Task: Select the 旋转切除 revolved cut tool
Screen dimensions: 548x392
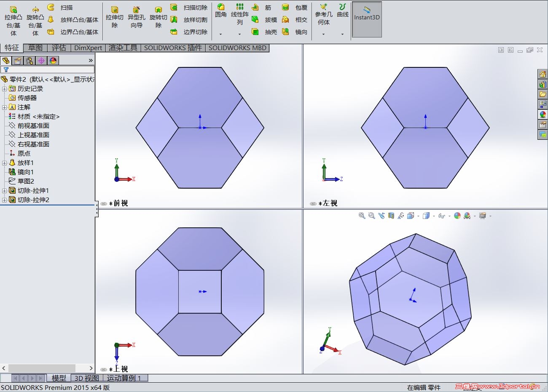Action: (x=158, y=17)
